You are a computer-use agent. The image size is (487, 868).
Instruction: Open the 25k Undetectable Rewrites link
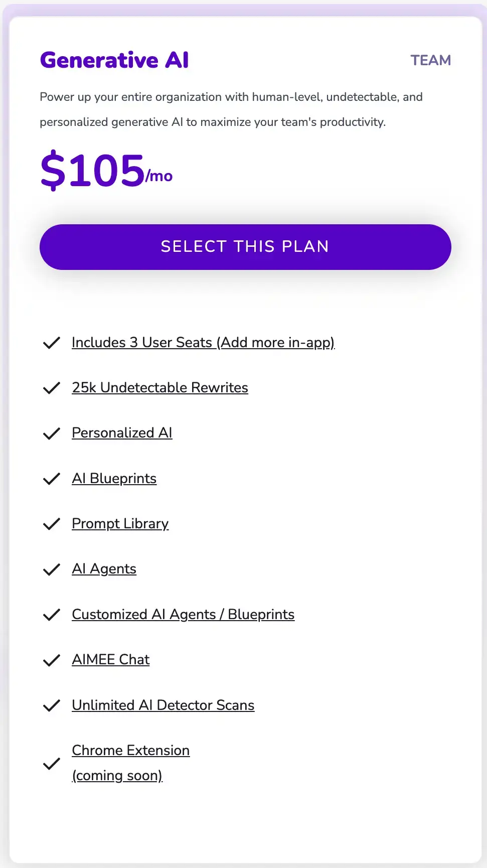(x=160, y=387)
